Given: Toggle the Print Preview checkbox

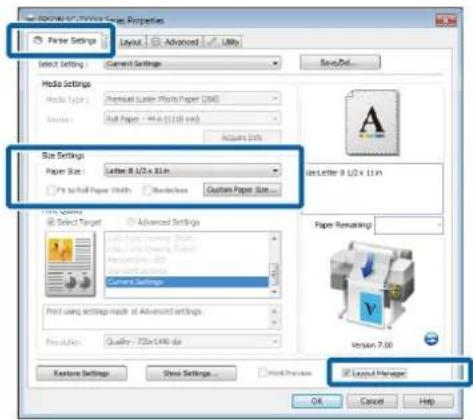Looking at the screenshot, I should coord(263,373).
